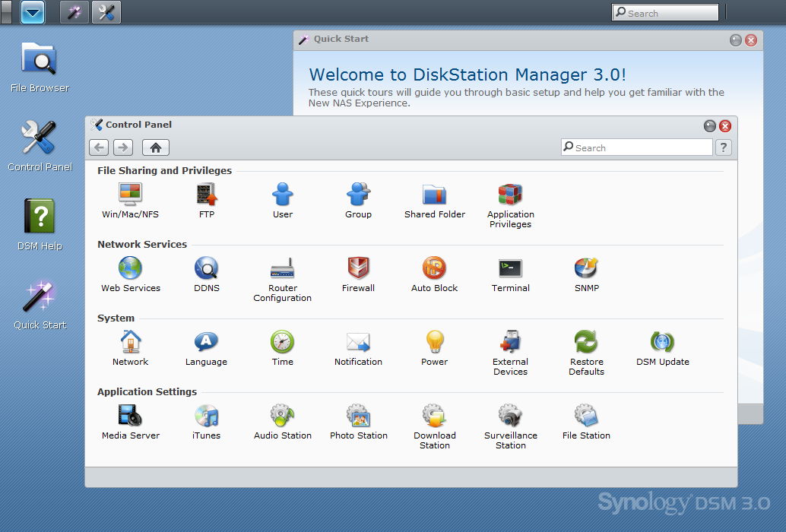The width and height of the screenshot is (786, 532).
Task: Minimize the Control Panel window
Action: [x=709, y=125]
